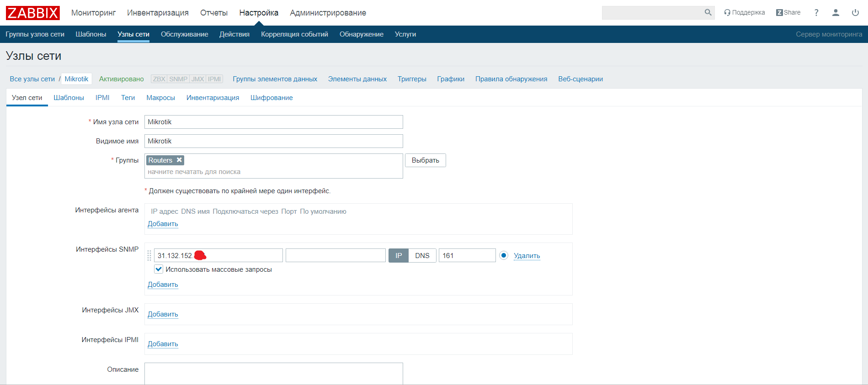Switch connection mode to DNS
This screenshot has width=868, height=385.
422,255
